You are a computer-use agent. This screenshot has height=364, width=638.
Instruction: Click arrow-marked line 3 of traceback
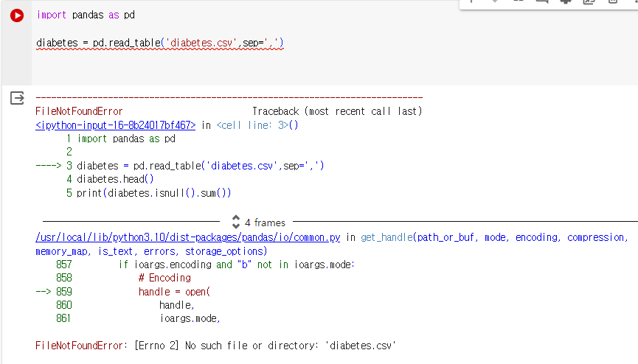click(180, 166)
